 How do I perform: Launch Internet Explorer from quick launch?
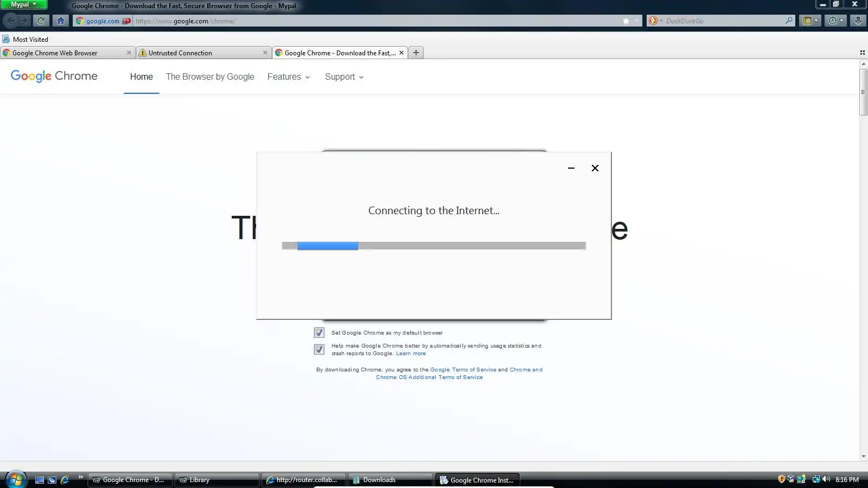[x=65, y=480]
